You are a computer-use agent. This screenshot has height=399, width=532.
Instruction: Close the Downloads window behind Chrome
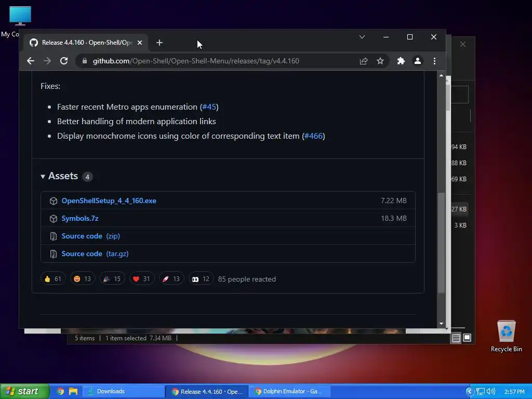pos(463,45)
